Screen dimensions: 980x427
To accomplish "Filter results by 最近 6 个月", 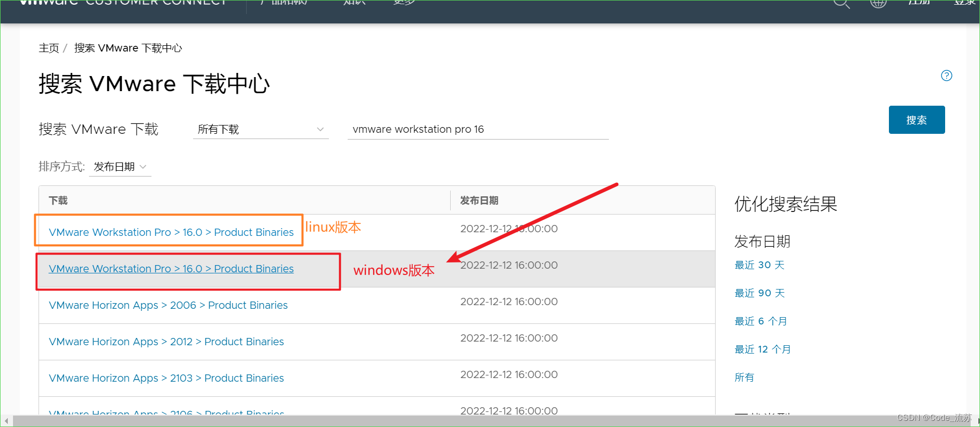I will coord(761,321).
